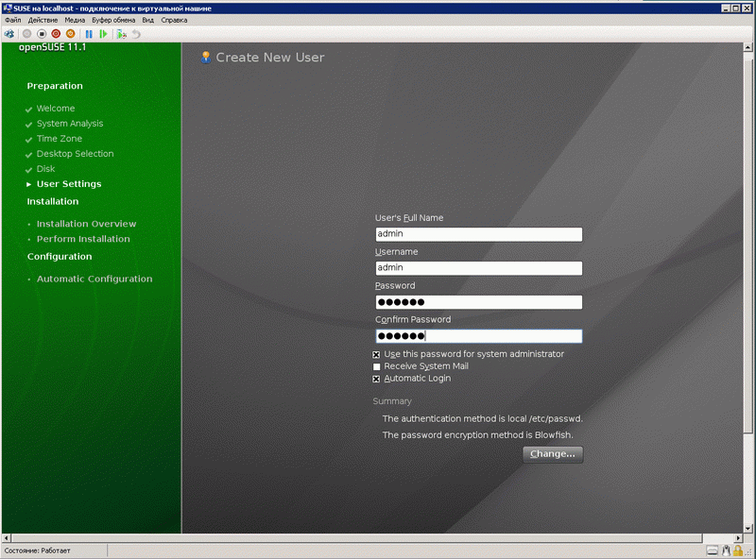The height and width of the screenshot is (559, 756).
Task: Turn off the virtual machine
Action: (42, 34)
